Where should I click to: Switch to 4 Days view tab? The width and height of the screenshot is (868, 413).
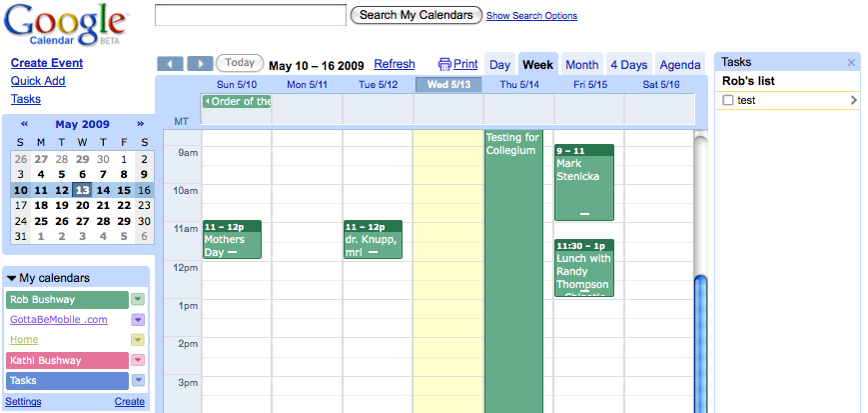pyautogui.click(x=629, y=65)
